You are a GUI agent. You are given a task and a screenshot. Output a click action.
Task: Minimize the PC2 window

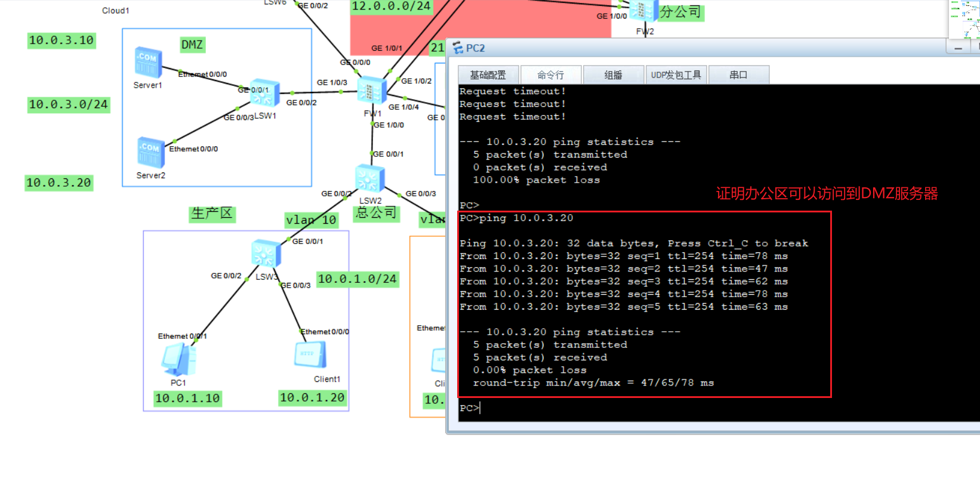[x=958, y=48]
